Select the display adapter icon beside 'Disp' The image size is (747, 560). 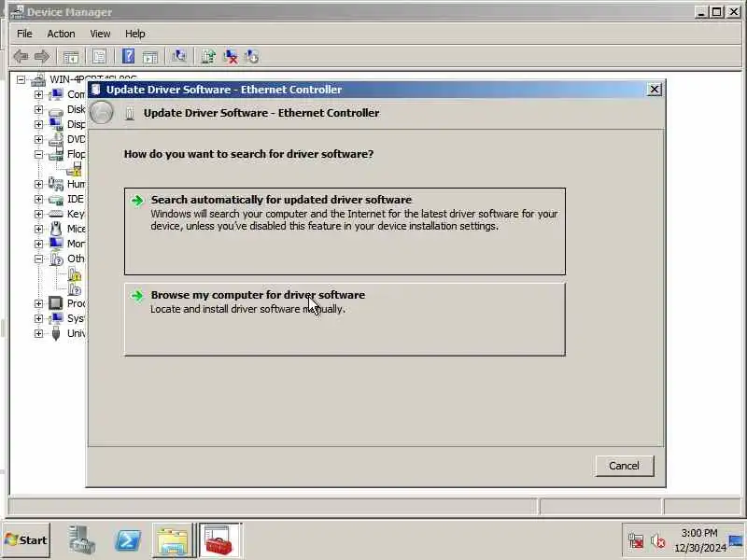tap(56, 124)
